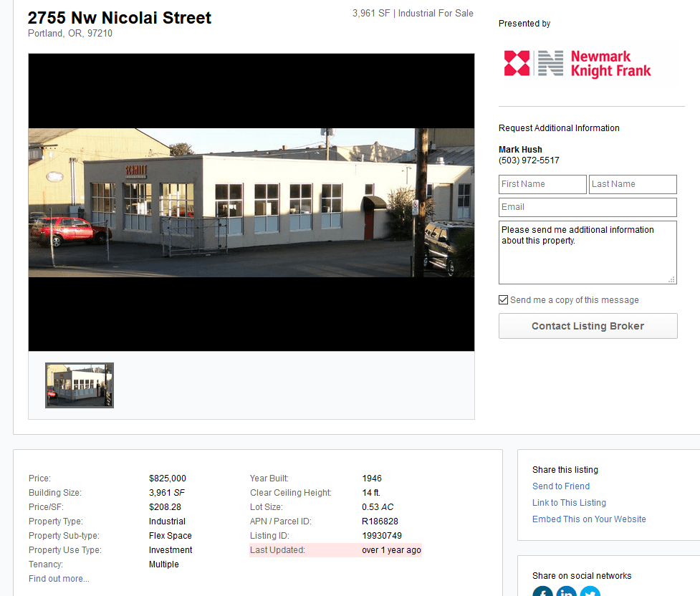The image size is (700, 596).
Task: Select the building photo thumbnail
Action: click(80, 385)
